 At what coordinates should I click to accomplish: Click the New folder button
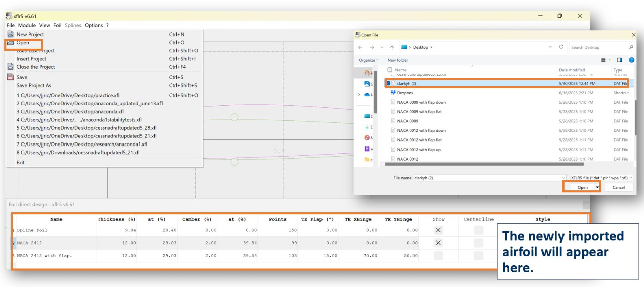pos(397,60)
